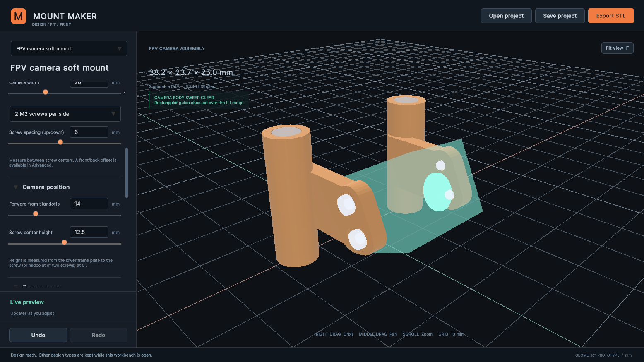The width and height of the screenshot is (644, 362).
Task: Click the Forward from standoffs value field
Action: [89, 204]
